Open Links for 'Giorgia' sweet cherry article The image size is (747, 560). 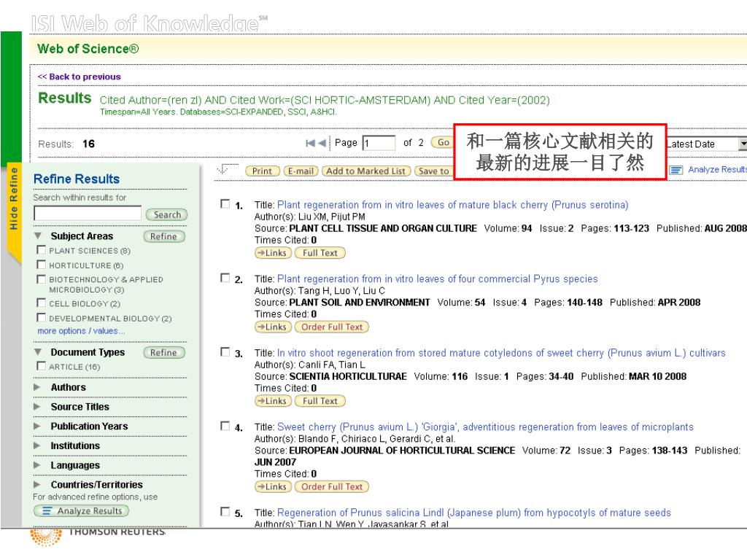pos(273,486)
